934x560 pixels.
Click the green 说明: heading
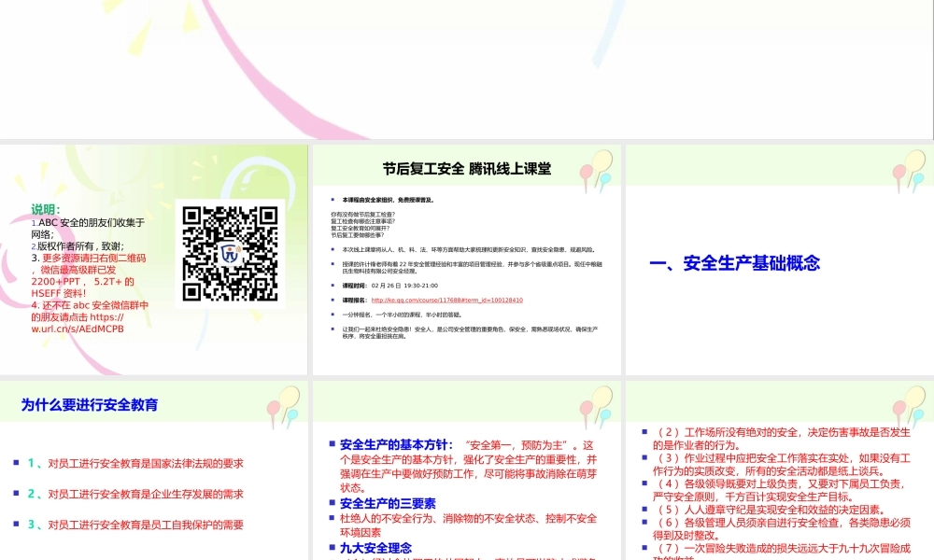click(x=46, y=209)
